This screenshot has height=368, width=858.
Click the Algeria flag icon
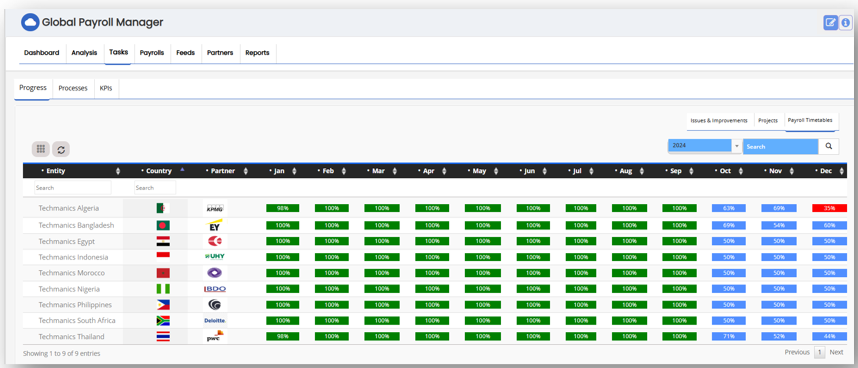tap(163, 208)
